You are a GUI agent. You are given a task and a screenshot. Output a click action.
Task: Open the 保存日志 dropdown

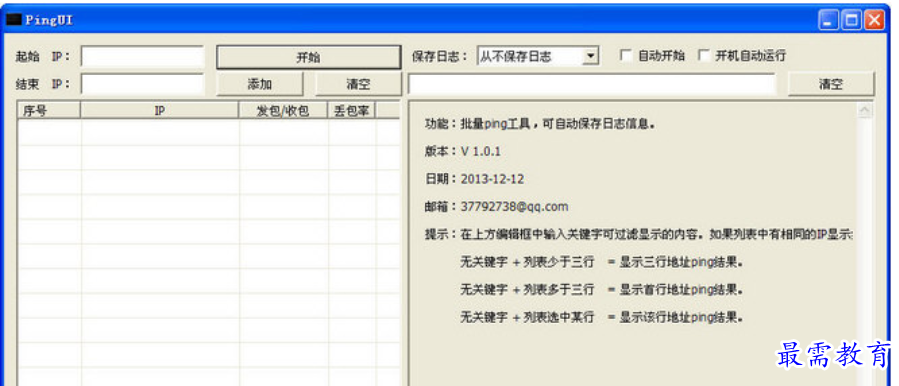click(x=591, y=56)
